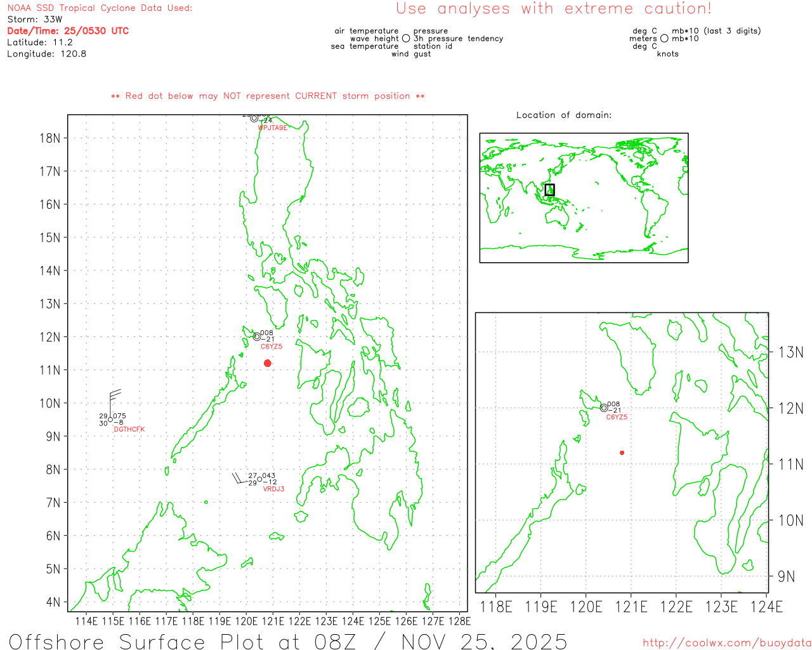
Task: Click the 'Longitude: 120.8' text
Action: pyautogui.click(x=47, y=54)
